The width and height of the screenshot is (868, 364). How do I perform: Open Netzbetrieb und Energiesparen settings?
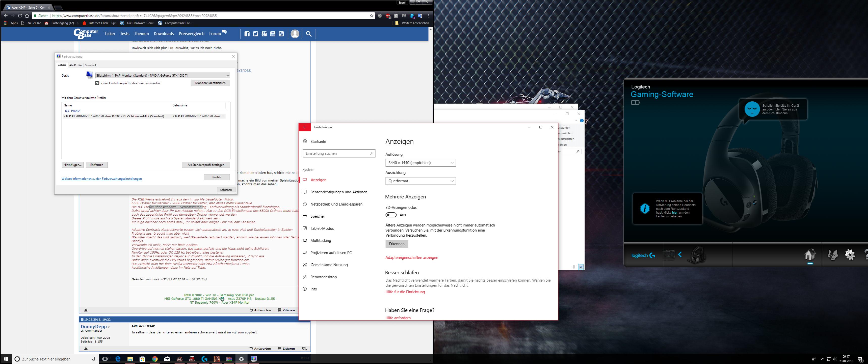[336, 204]
